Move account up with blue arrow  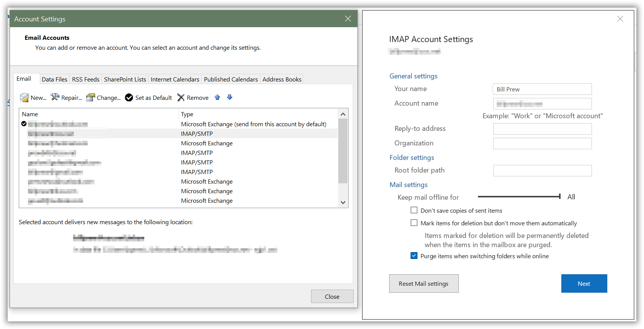(217, 97)
